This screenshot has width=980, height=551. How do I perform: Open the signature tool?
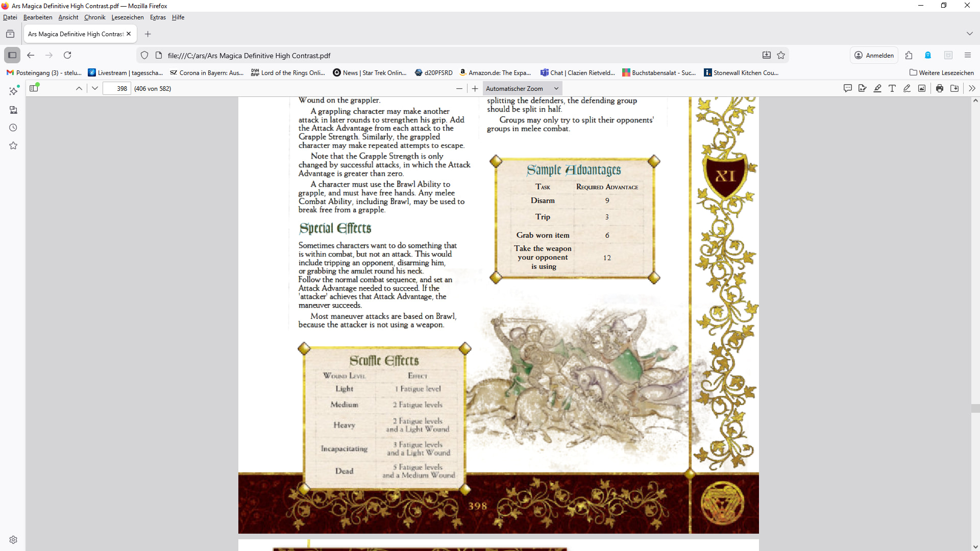click(863, 88)
